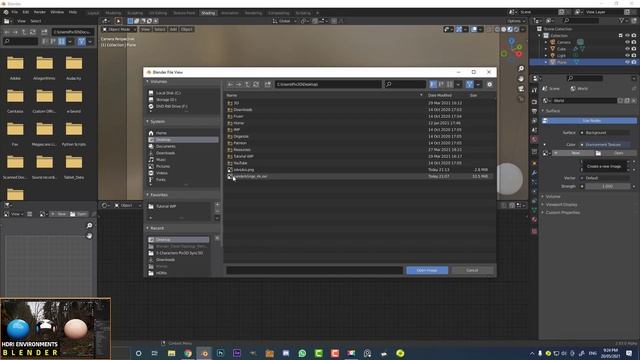Select Music in System list
This screenshot has width=640, height=360.
point(183,160)
